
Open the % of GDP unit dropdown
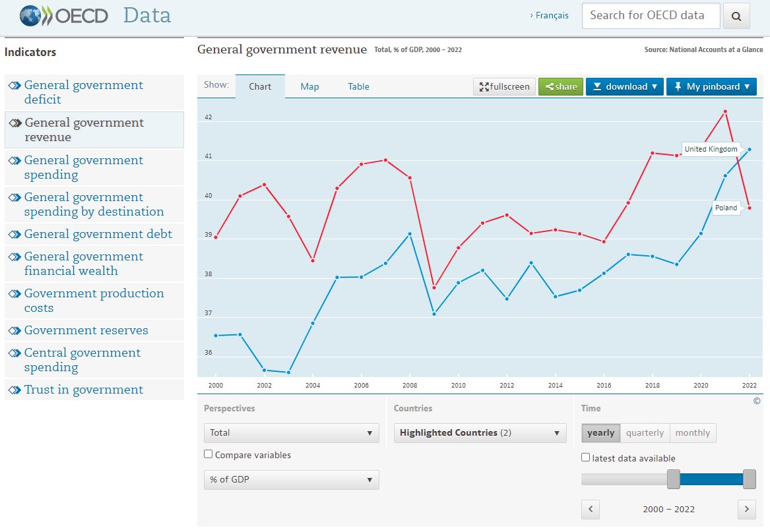tap(291, 479)
